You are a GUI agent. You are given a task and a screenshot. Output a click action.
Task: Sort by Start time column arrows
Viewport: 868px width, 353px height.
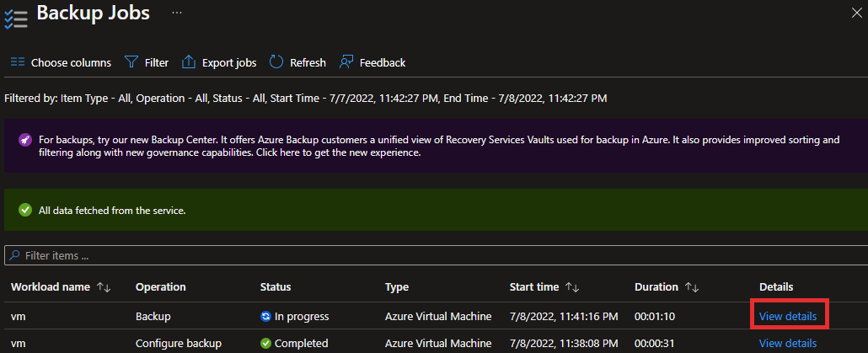click(572, 287)
